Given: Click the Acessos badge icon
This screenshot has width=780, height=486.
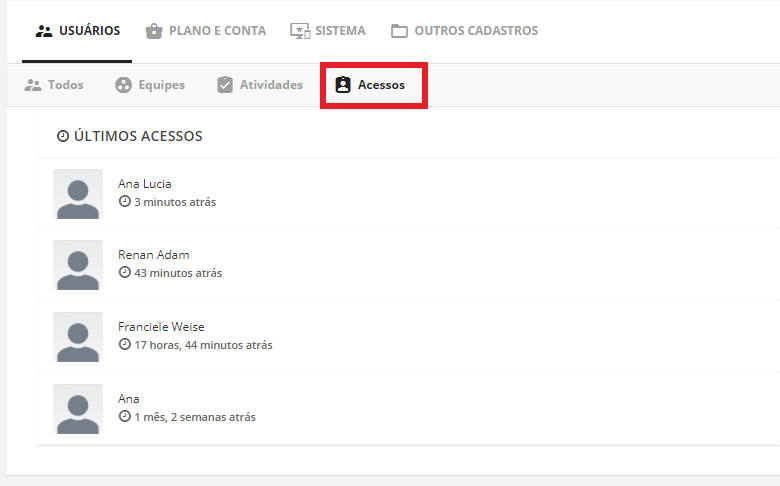Looking at the screenshot, I should (343, 85).
